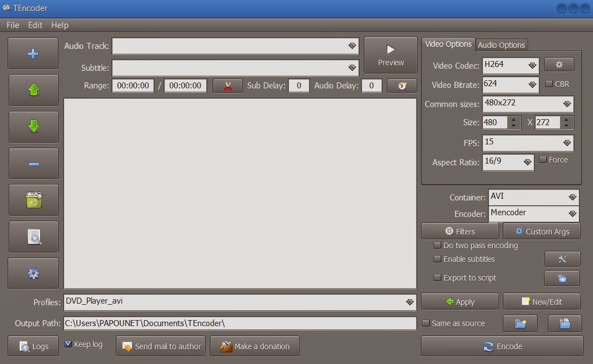Viewport: 593px width, 364px height.
Task: Click Make a donation button
Action: pyautogui.click(x=254, y=346)
